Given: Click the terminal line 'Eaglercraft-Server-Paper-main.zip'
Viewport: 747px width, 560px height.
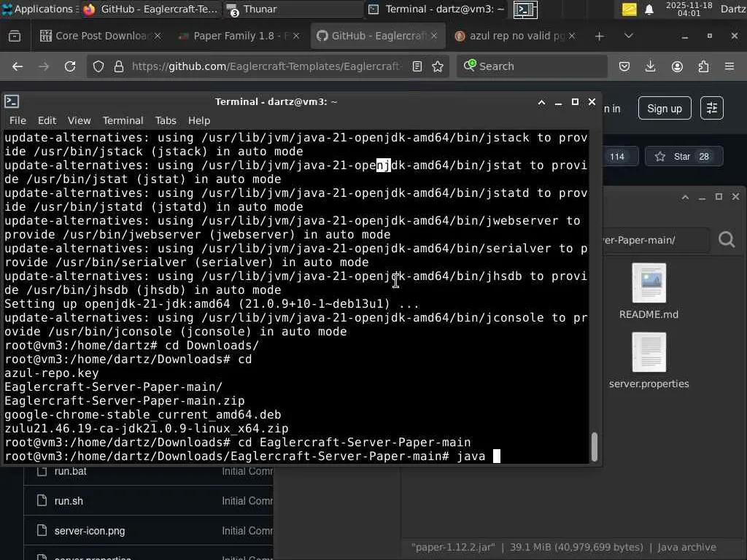Looking at the screenshot, I should click(124, 400).
